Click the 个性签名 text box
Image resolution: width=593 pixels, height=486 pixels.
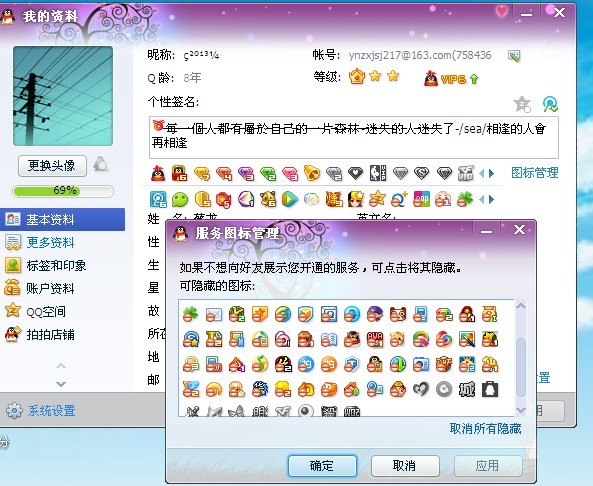[x=354, y=137]
